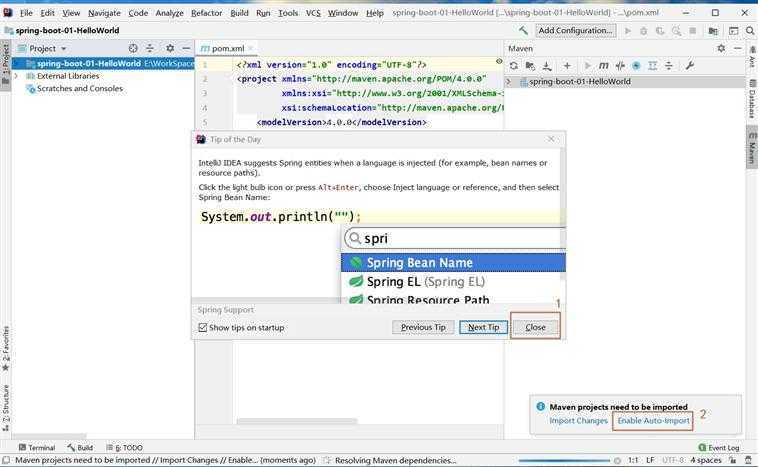Screen dimensions: 758x467
Task: Click the Run Anything window icon
Action: click(x=733, y=31)
